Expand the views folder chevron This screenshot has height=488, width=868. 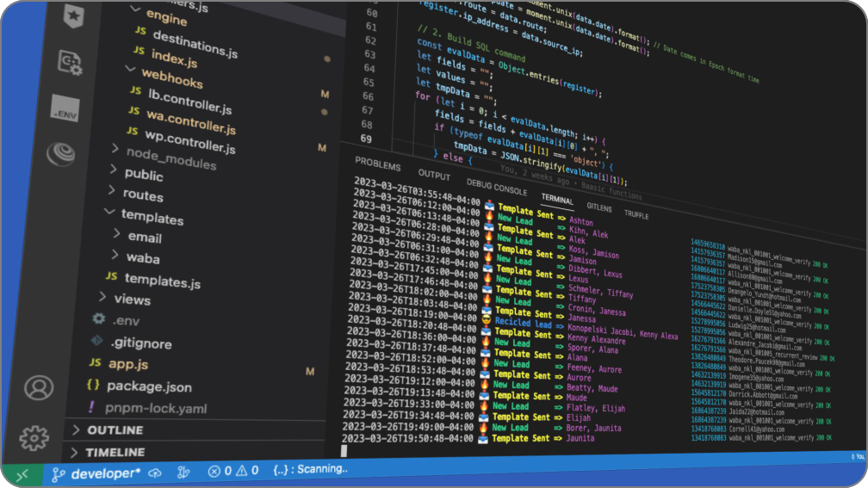pyautogui.click(x=103, y=297)
